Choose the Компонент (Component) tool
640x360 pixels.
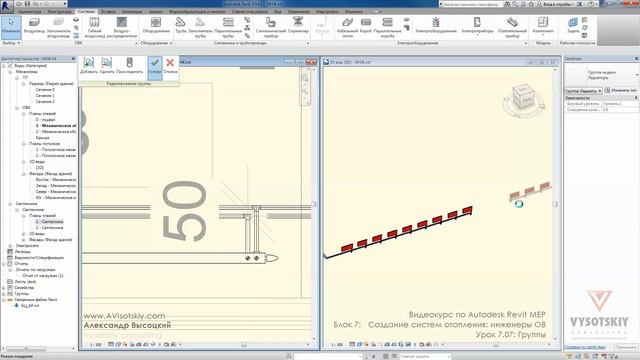(543, 25)
